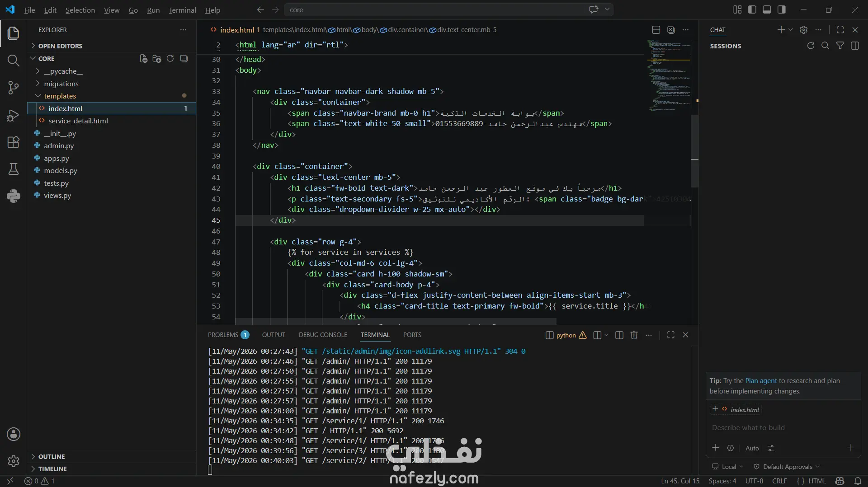
Task: Open the Auto model picker
Action: tap(752, 448)
